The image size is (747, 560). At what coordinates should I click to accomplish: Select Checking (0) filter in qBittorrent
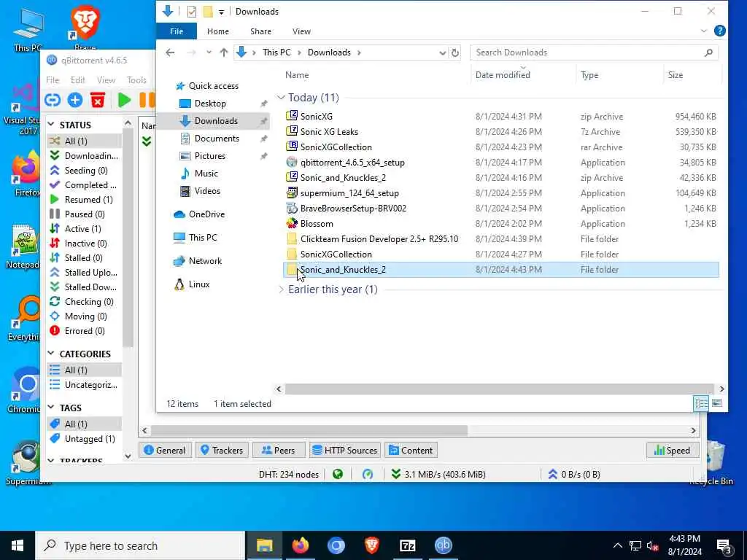85,301
